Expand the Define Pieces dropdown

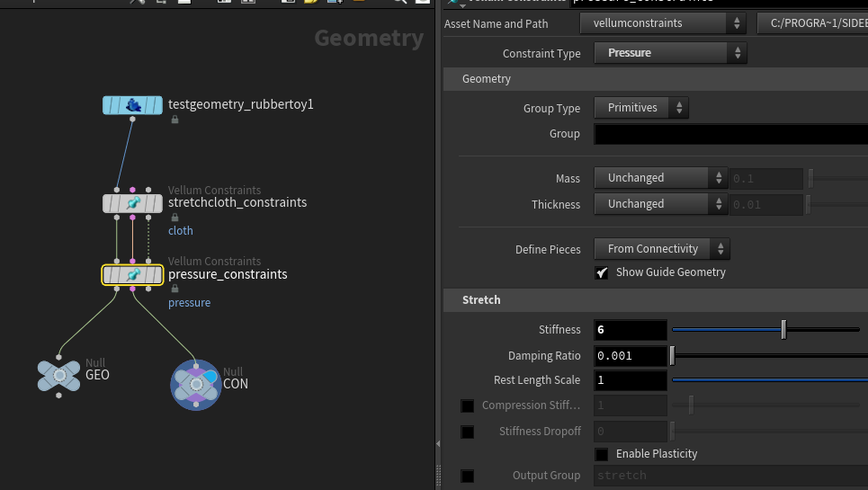(x=661, y=249)
